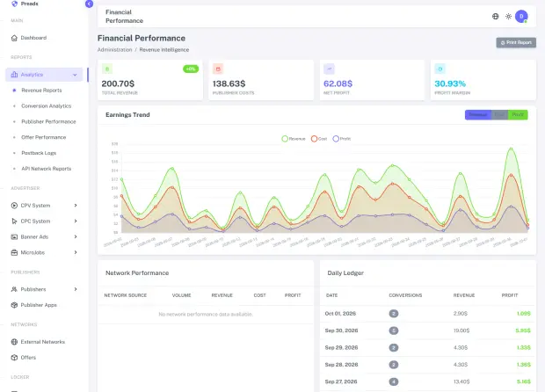Image resolution: width=545 pixels, height=392 pixels.
Task: Click the 'No network performance data available' message
Action: (x=206, y=314)
